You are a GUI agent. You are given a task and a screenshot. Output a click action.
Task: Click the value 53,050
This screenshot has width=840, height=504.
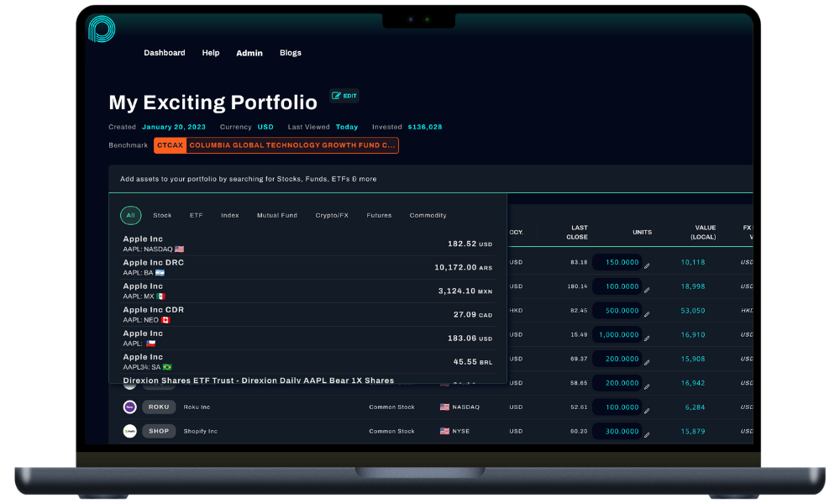[x=693, y=311]
